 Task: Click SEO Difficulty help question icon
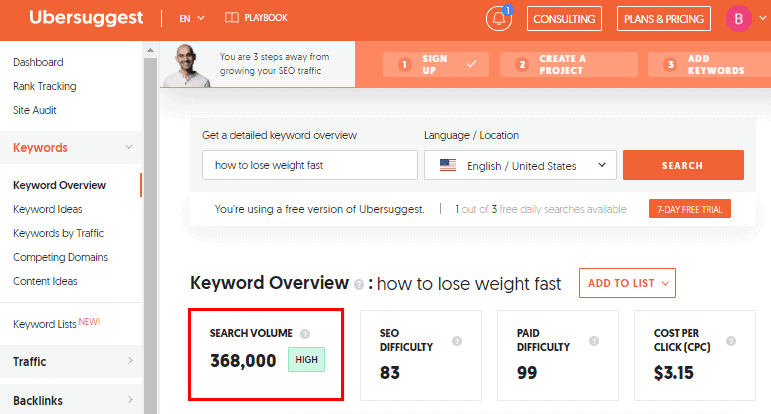click(457, 341)
